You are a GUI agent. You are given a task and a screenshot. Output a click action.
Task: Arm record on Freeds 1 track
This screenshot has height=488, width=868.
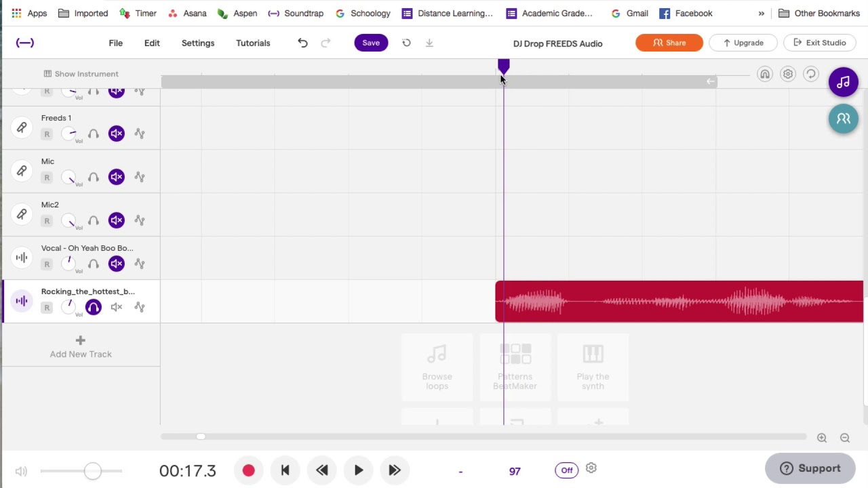[x=47, y=134]
